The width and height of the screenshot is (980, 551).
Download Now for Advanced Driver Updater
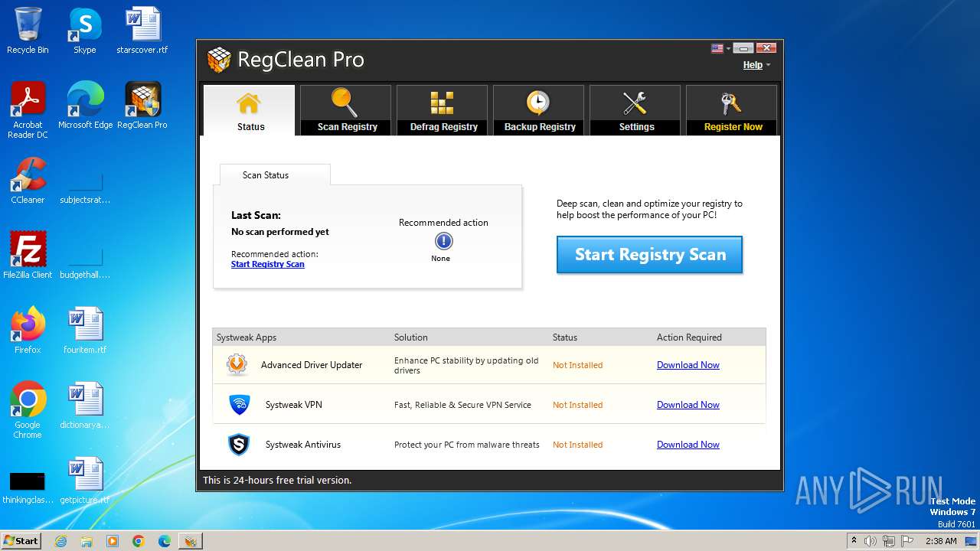click(688, 365)
